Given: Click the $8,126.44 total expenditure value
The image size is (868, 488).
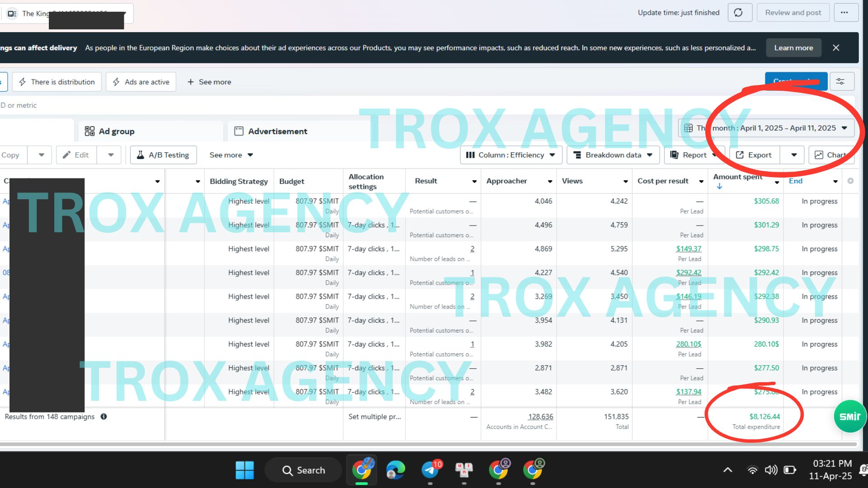Looking at the screenshot, I should click(x=764, y=417).
